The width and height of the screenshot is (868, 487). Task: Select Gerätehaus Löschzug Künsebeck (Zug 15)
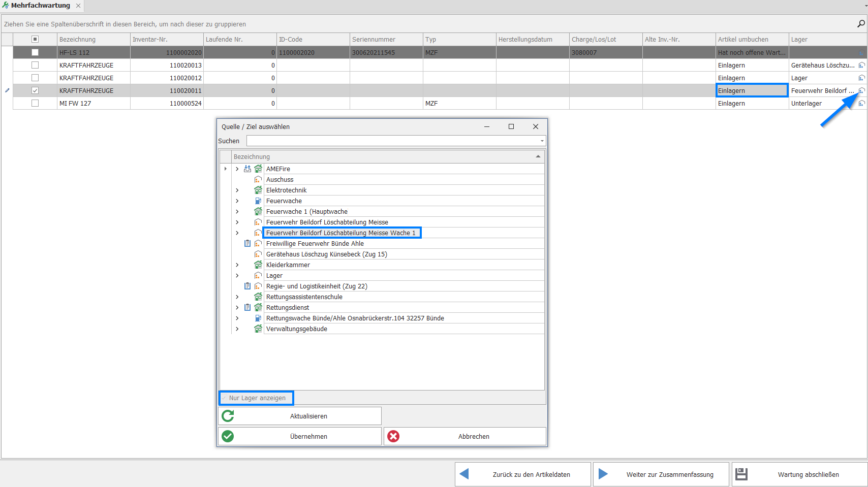tap(326, 254)
